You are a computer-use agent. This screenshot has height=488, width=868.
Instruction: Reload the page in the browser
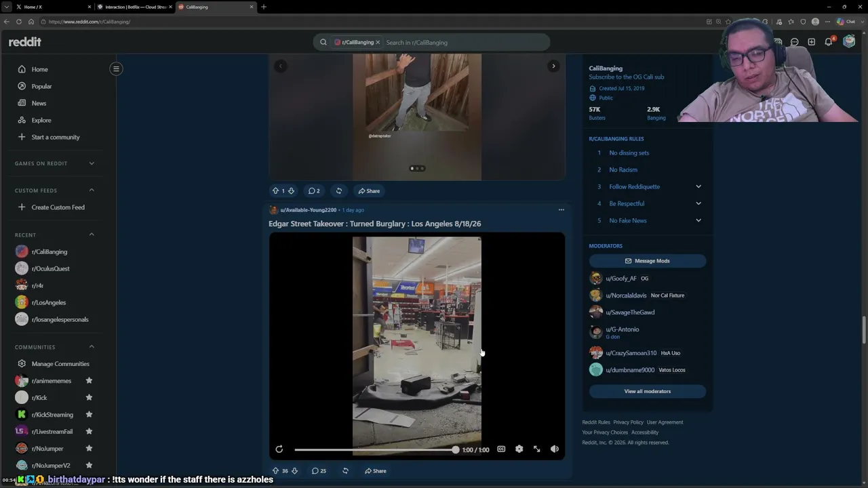tap(19, 22)
